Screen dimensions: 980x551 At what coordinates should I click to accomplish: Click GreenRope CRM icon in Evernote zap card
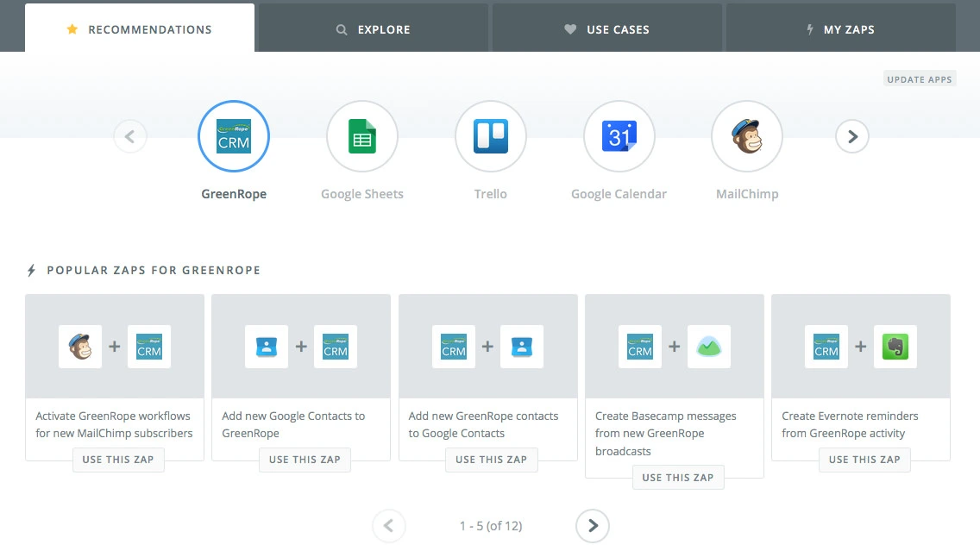click(x=826, y=347)
